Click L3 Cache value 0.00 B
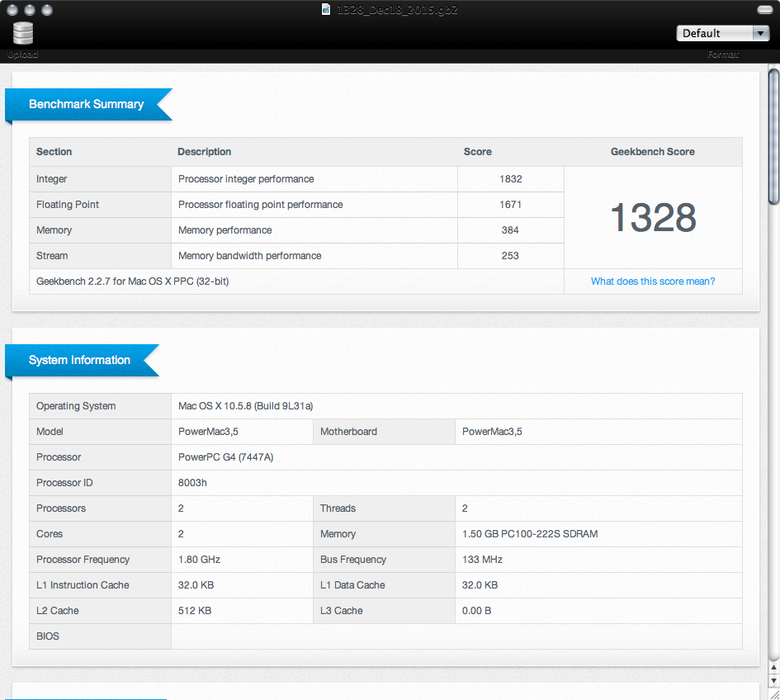780x700 pixels. [x=476, y=611]
